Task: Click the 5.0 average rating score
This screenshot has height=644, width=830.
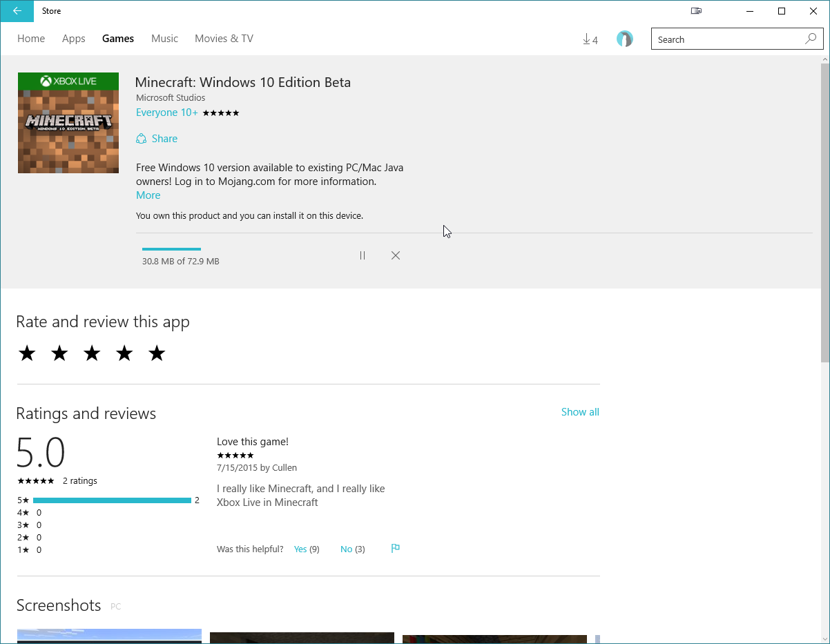Action: point(41,453)
